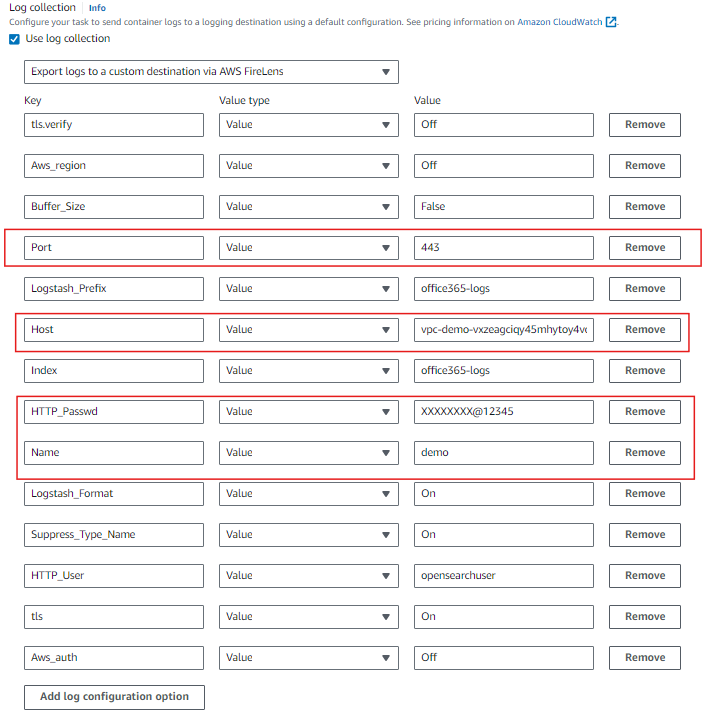Remove the Logstash_Format option row
The image size is (711, 714).
pyautogui.click(x=644, y=494)
